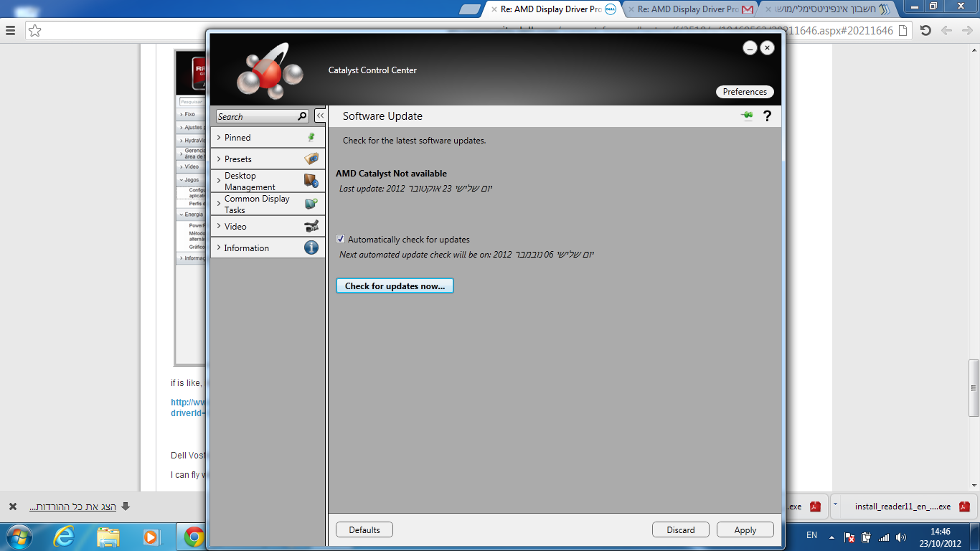Click Check for updates now

[395, 286]
